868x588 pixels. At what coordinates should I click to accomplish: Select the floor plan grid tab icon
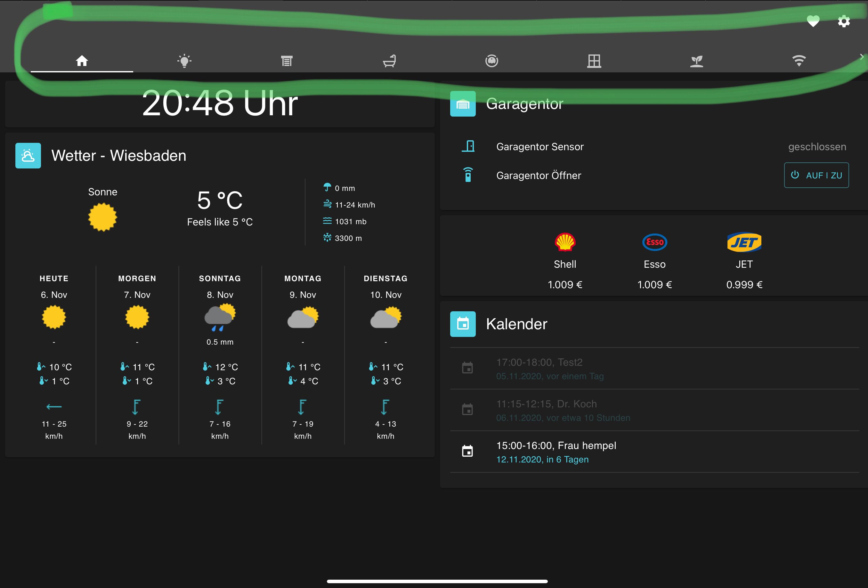594,61
